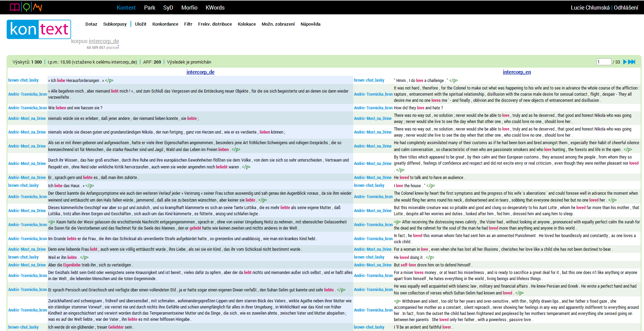
Task: Click the pink open-book logo icon
Action: (x=15, y=7)
